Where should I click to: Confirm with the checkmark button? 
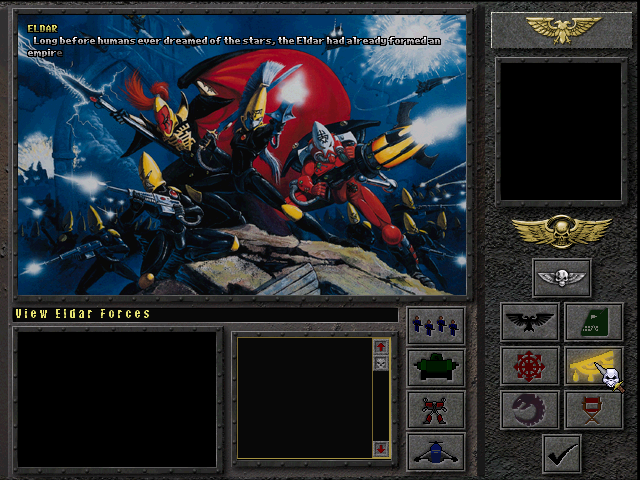pyautogui.click(x=562, y=454)
